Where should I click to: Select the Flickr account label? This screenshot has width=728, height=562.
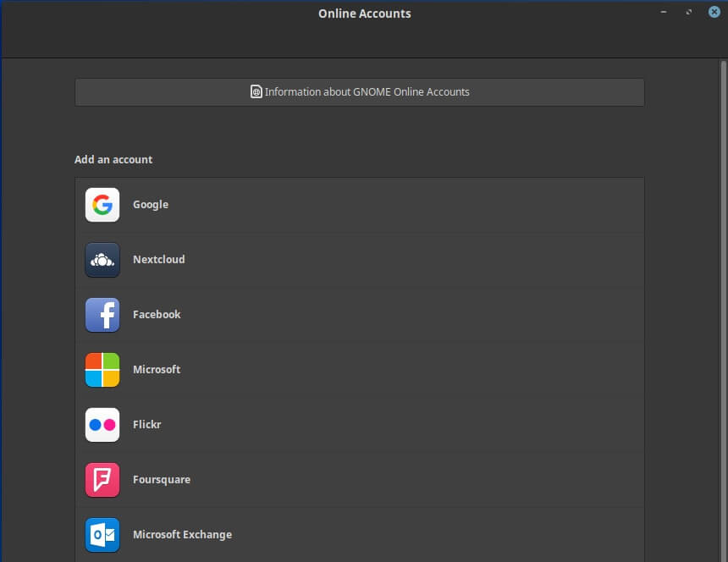pyautogui.click(x=146, y=425)
